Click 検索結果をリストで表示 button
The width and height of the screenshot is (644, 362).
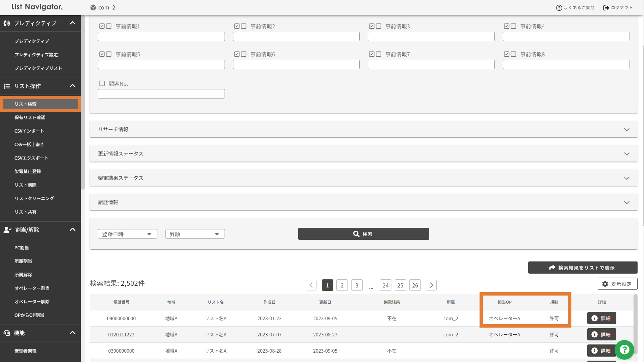coord(583,268)
